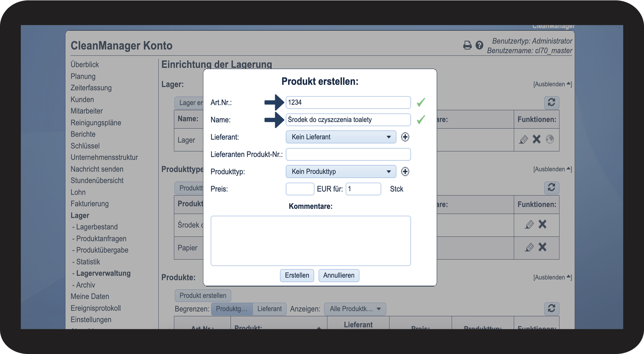This screenshot has width=644, height=354.
Task: Add a new product type with plus icon
Action: [x=405, y=172]
